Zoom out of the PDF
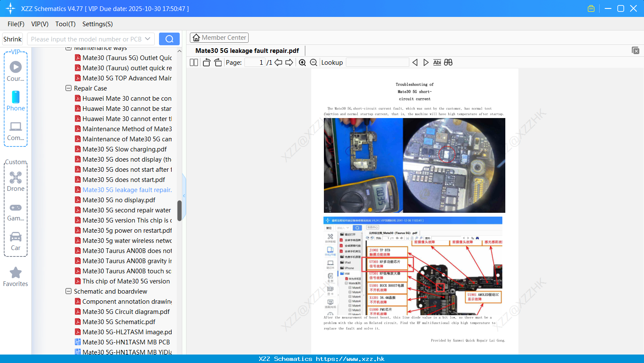644x363 pixels. [313, 62]
